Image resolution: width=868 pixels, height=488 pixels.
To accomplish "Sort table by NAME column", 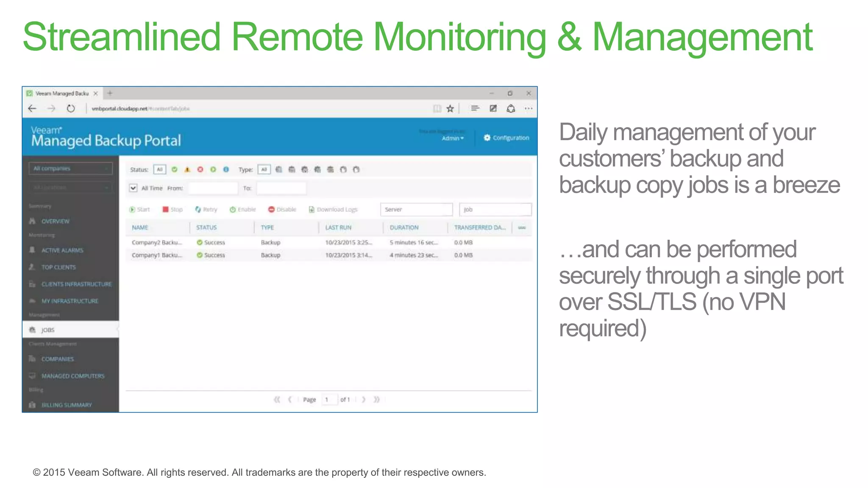I will (x=140, y=227).
